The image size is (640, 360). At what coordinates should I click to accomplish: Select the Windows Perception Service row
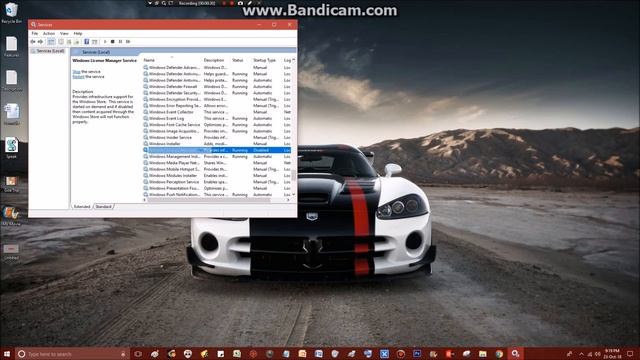coord(217,182)
